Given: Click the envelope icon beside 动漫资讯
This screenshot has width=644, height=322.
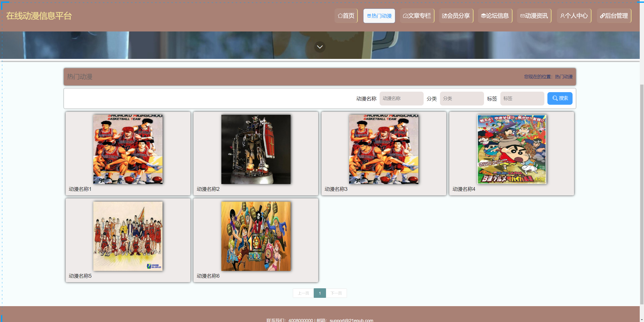Looking at the screenshot, I should coord(522,16).
